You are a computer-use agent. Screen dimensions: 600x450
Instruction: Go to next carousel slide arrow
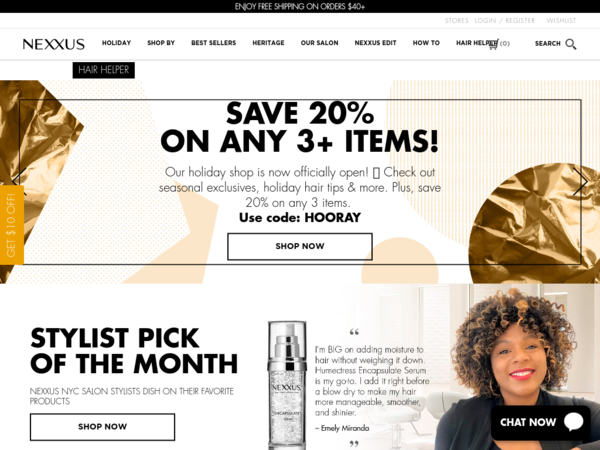tap(580, 182)
